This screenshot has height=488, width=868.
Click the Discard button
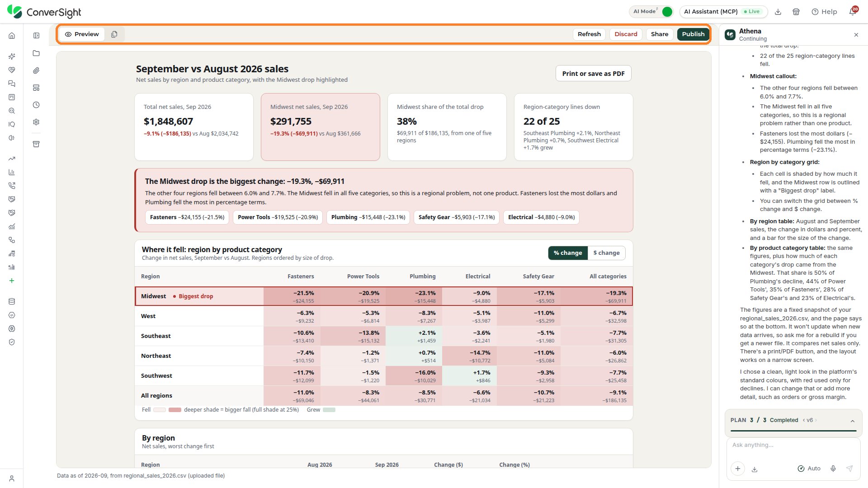coord(626,34)
